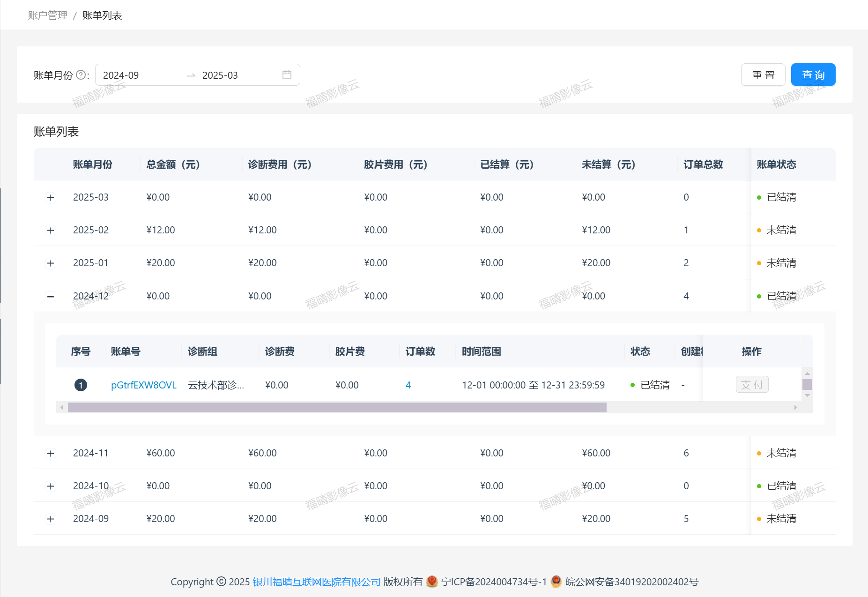Expand the 2024-10 bill row
The image size is (868, 597).
[51, 486]
